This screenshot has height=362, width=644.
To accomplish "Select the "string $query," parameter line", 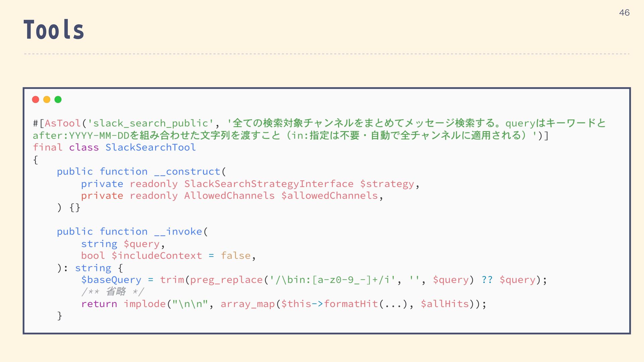I will tap(123, 244).
